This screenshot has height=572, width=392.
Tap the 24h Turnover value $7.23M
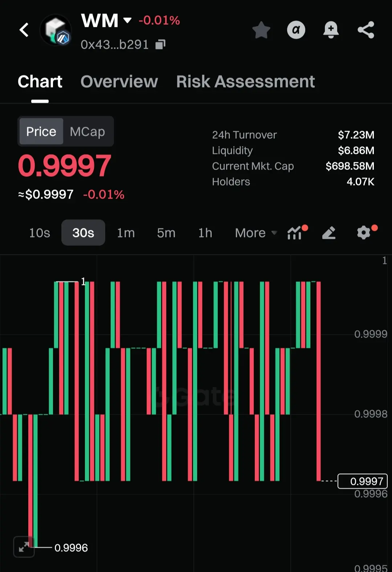pyautogui.click(x=356, y=135)
